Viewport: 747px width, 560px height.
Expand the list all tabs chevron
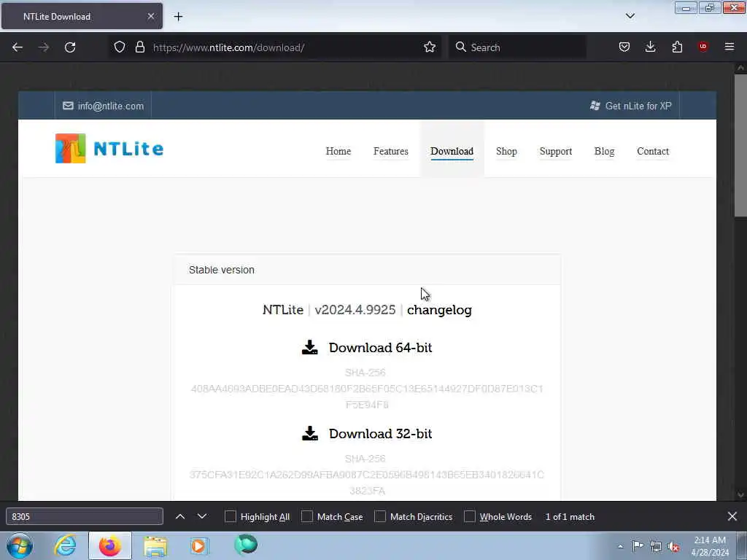[x=630, y=16]
